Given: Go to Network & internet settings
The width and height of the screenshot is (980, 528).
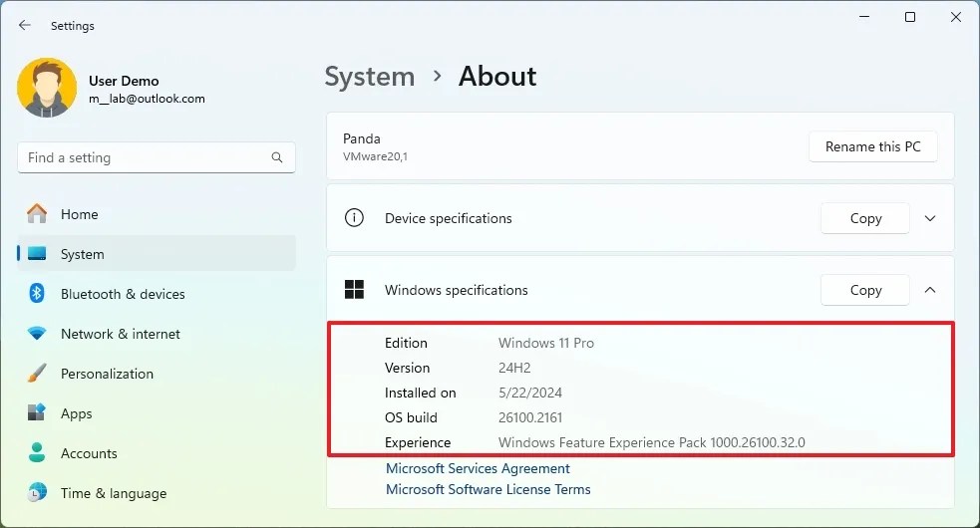Looking at the screenshot, I should click(x=157, y=334).
